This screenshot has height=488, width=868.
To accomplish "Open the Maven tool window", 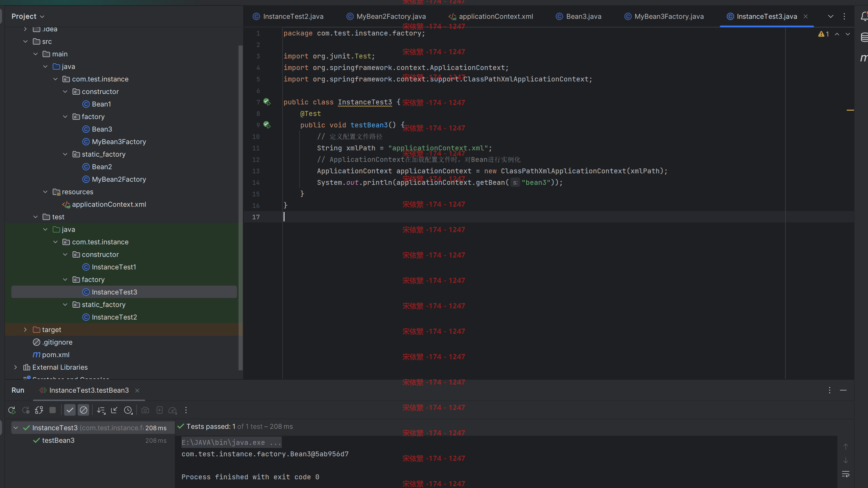I will (864, 57).
